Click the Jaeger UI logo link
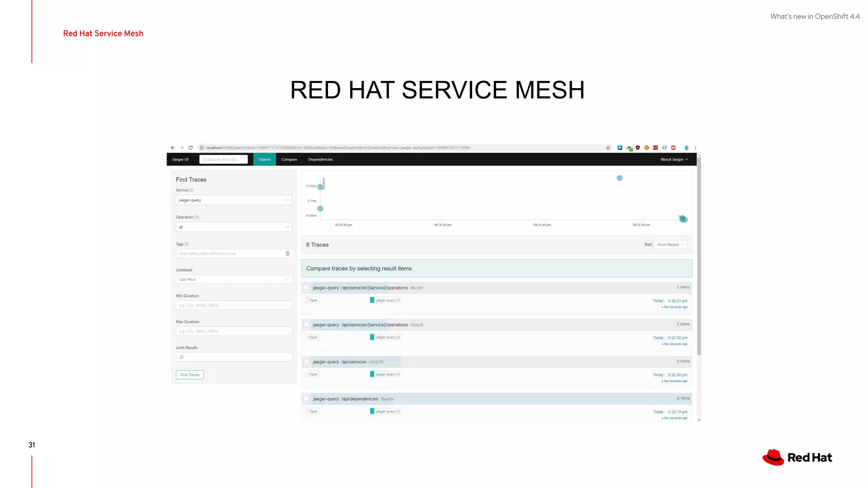 tap(180, 160)
